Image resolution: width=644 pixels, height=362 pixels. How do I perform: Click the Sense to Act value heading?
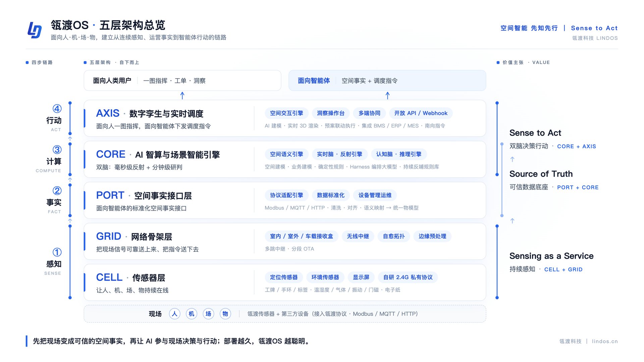tap(535, 133)
